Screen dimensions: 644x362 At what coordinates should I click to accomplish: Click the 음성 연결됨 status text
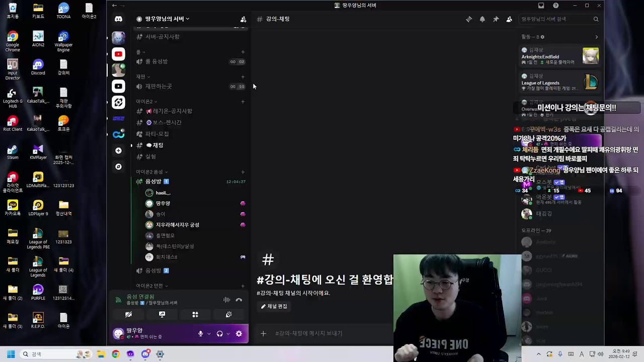140,297
